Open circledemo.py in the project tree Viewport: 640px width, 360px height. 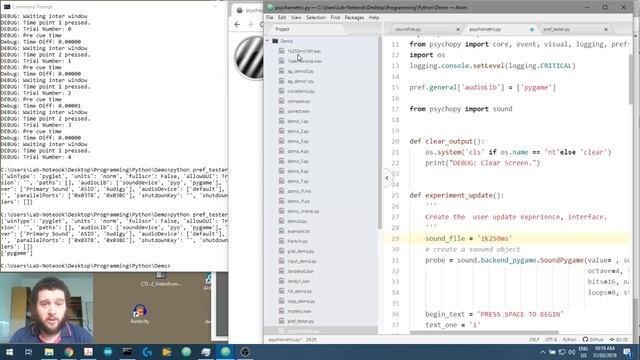(301, 91)
